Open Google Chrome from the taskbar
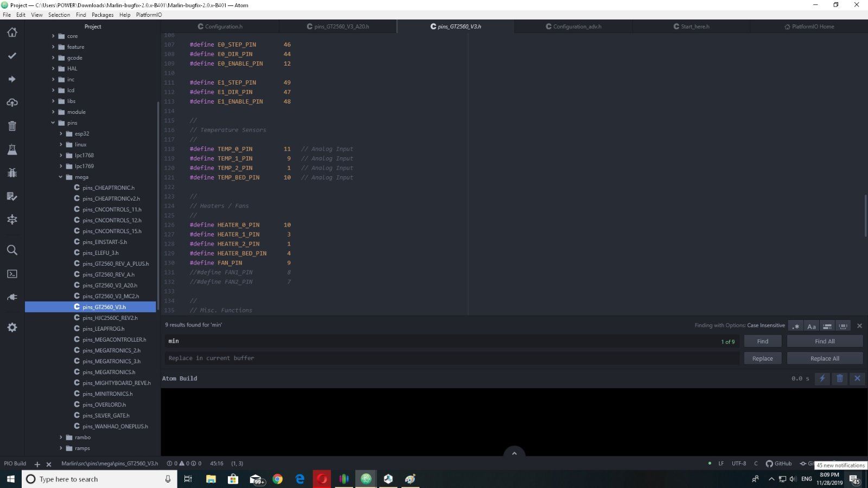 click(x=278, y=479)
